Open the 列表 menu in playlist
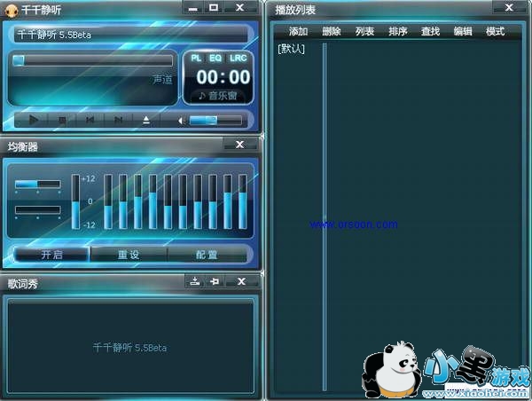The width and height of the screenshot is (532, 401). point(364,32)
